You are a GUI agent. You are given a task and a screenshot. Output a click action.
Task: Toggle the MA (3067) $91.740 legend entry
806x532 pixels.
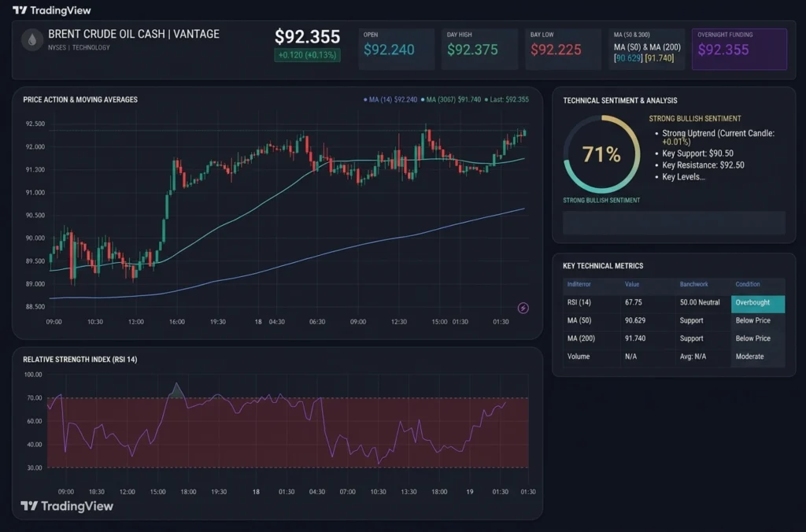click(451, 100)
